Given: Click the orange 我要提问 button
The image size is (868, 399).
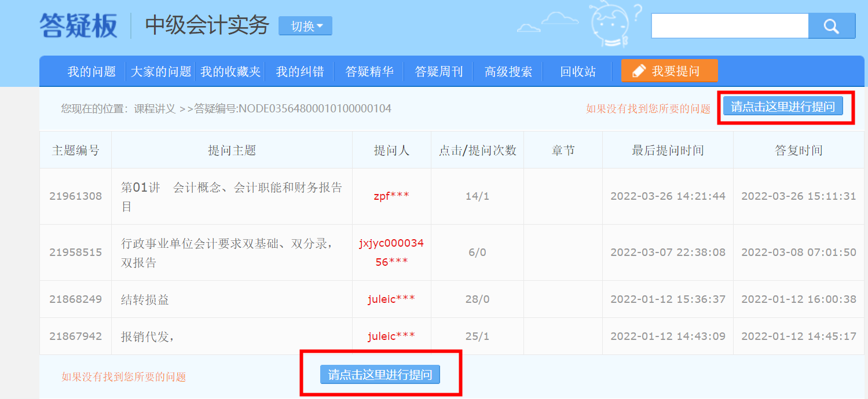Looking at the screenshot, I should (669, 70).
